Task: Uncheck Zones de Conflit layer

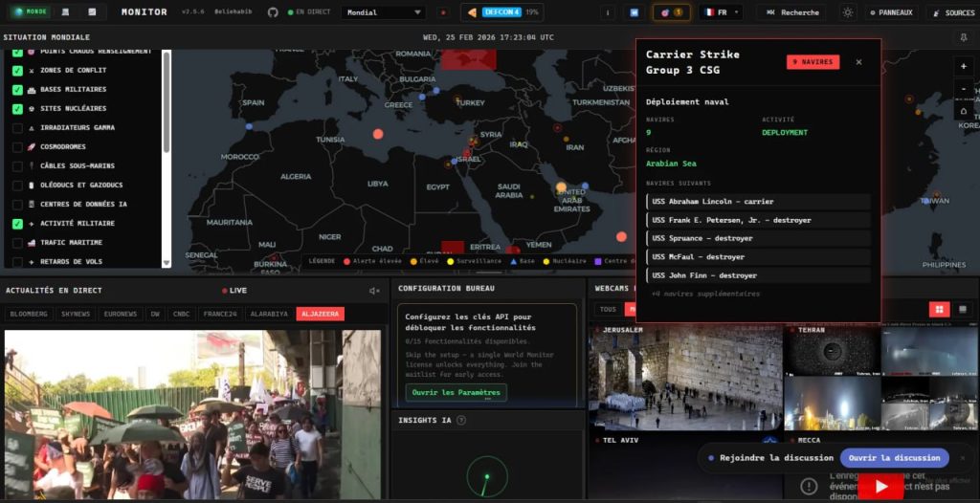Action: click(17, 71)
